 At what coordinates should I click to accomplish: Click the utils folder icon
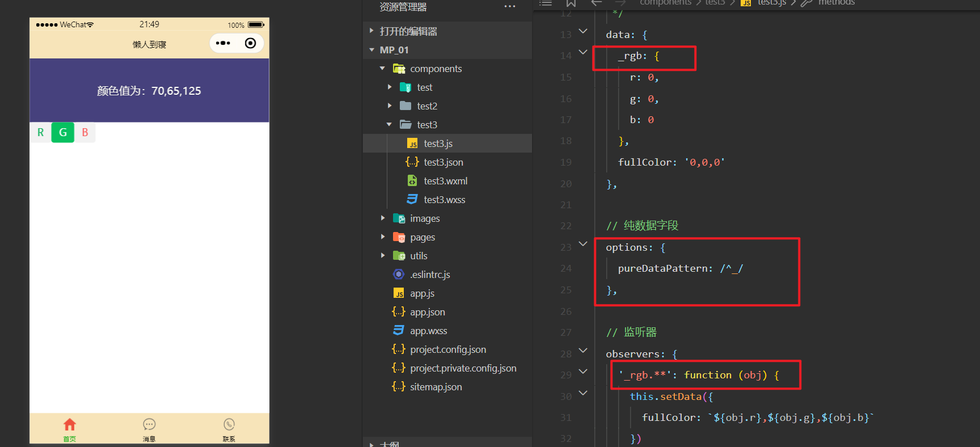[x=399, y=256]
